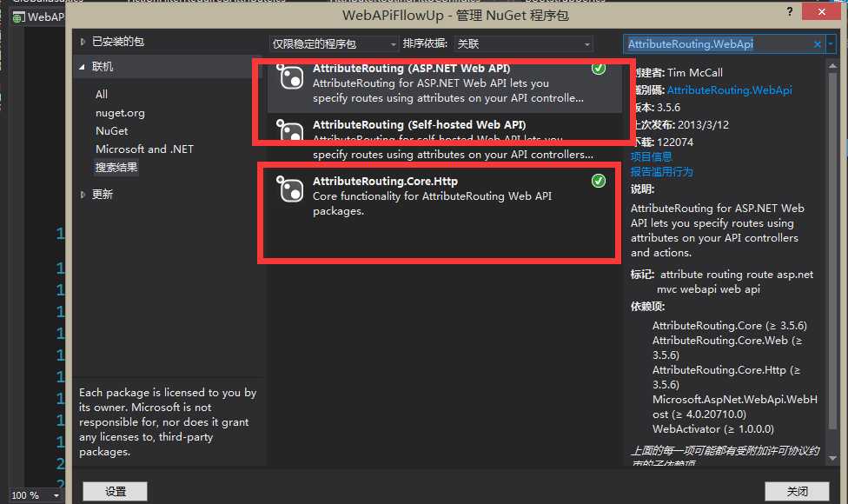Click the Microsoft.AspNet.WebApi.WebHost dependency
848x504 pixels.
pyautogui.click(x=735, y=407)
